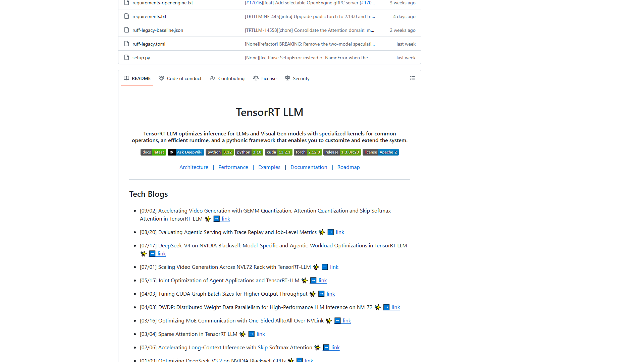
Task: Open link for Agentic Serving Trace Replay blog
Action: tap(336, 232)
